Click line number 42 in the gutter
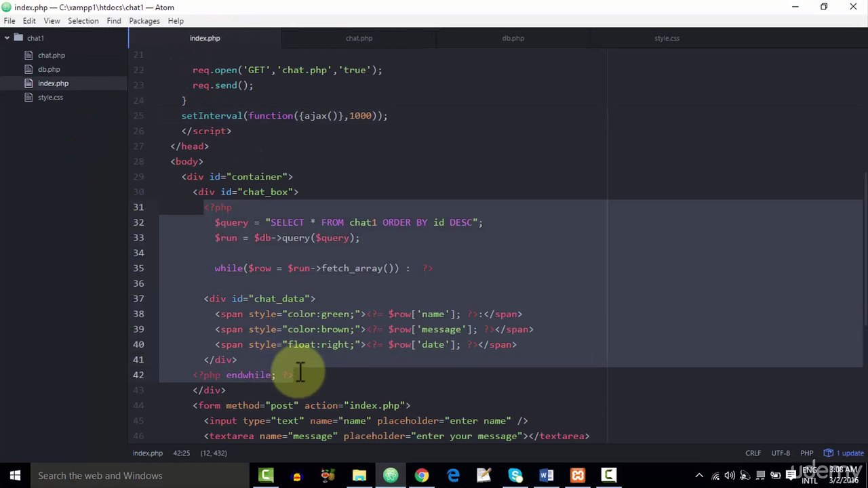Image resolution: width=868 pixels, height=488 pixels. (138, 375)
